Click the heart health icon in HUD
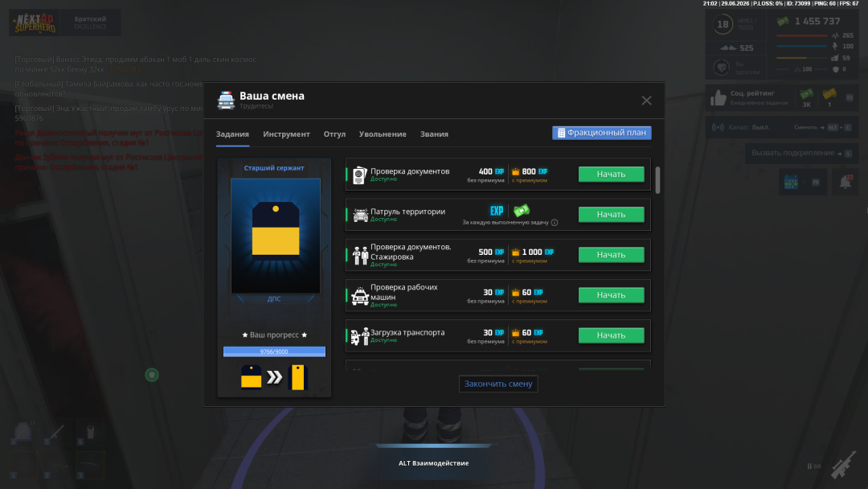This screenshot has width=868, height=489. (721, 68)
